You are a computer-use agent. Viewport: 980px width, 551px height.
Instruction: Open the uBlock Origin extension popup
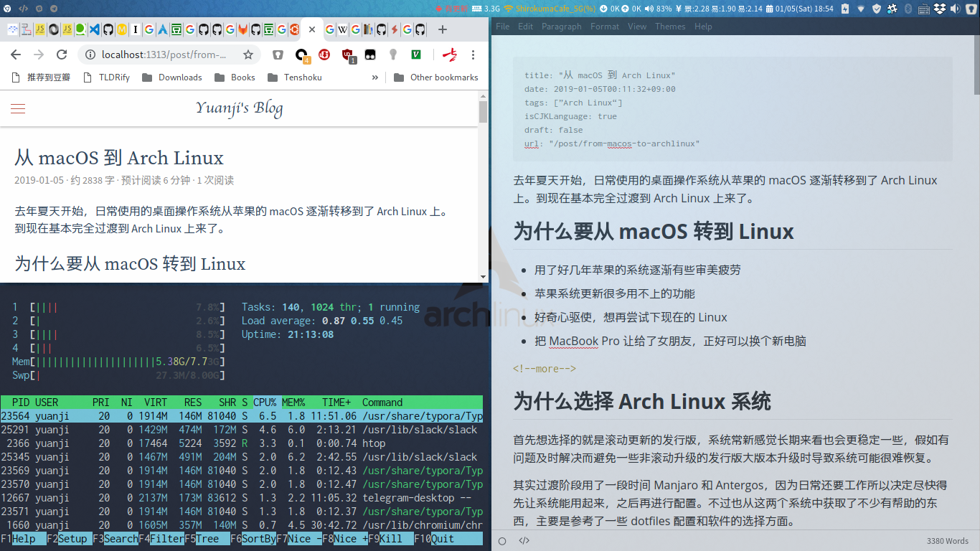tap(347, 55)
